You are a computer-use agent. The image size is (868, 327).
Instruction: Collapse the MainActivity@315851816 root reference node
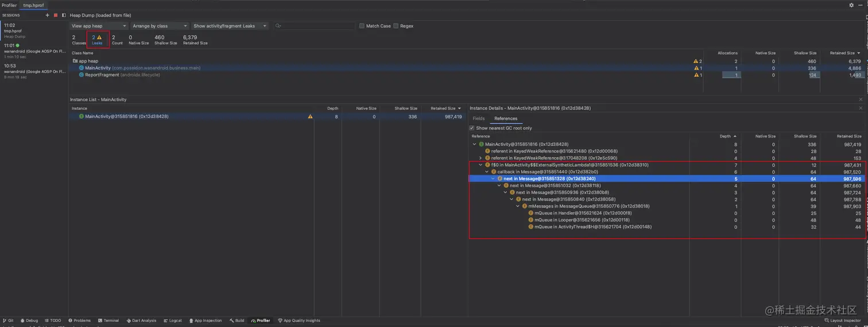pyautogui.click(x=474, y=144)
